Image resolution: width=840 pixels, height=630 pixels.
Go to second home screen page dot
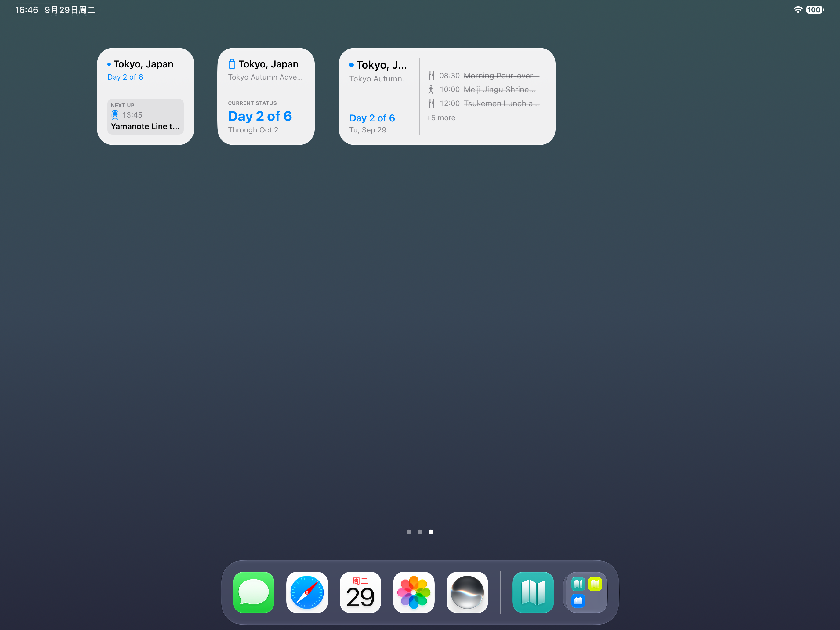tap(420, 532)
